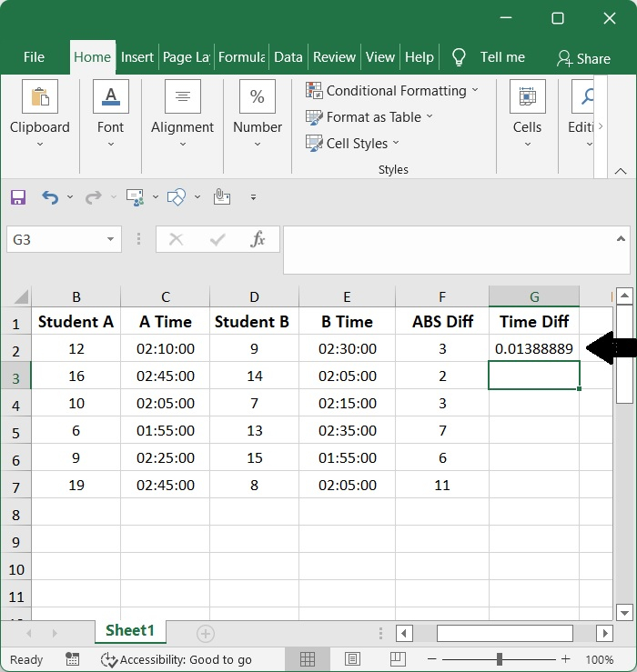Screen dimensions: 637x672
Task: Switch to the Data tab
Action: click(288, 57)
